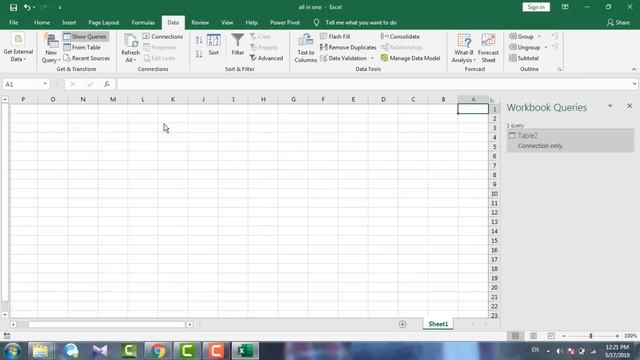
Task: Open the Page Layout tab
Action: point(104,22)
